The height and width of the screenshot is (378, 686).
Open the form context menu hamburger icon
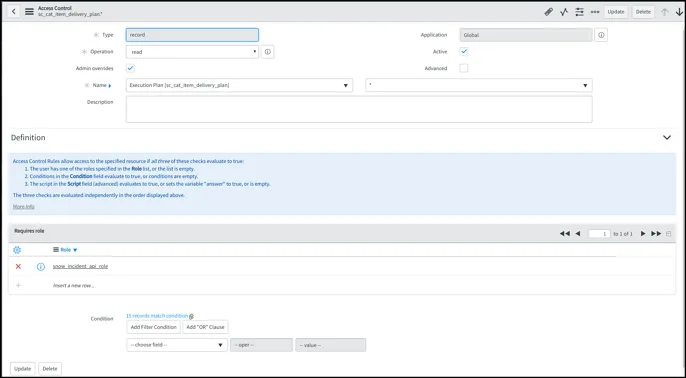tap(29, 11)
